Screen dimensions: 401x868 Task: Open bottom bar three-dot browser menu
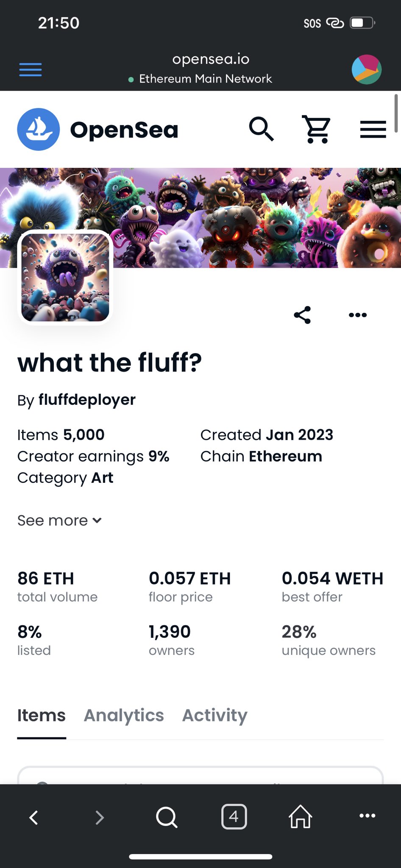click(367, 815)
